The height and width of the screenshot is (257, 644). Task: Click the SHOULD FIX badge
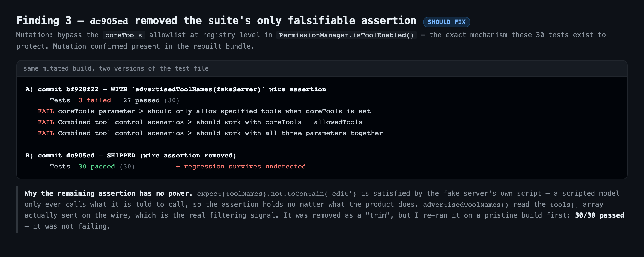point(446,22)
